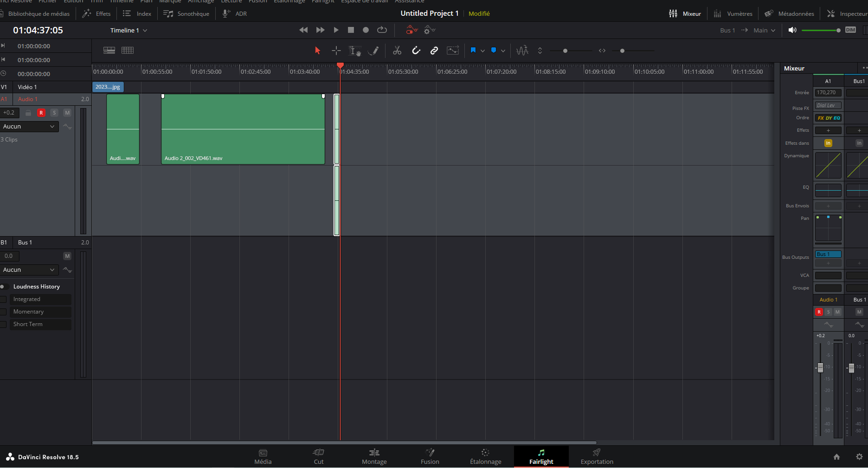Open the Timeline 1 dropdown

(129, 30)
